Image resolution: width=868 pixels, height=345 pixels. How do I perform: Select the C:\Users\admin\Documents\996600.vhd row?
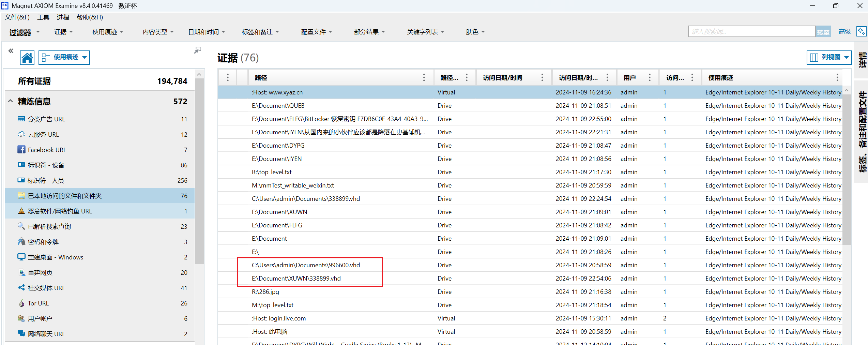coord(306,265)
